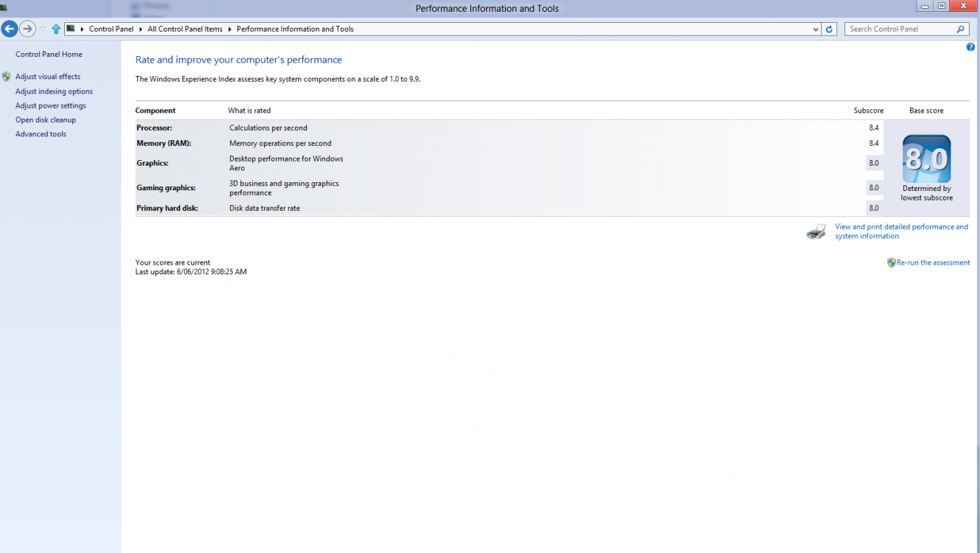Viewport: 980px width, 553px height.
Task: View and print detailed performance information
Action: point(902,232)
